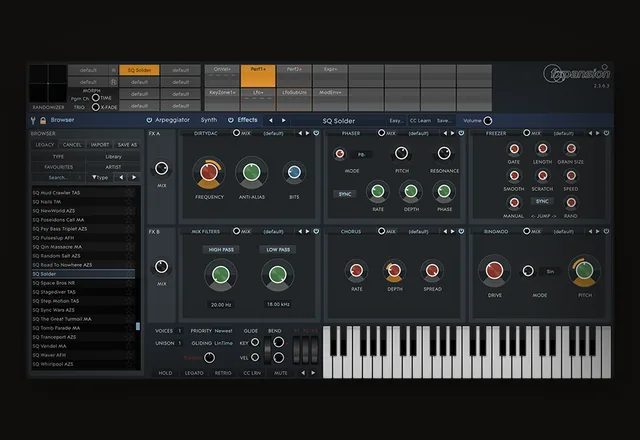Go to next preset in header bar
640x440 pixels.
[x=284, y=120]
